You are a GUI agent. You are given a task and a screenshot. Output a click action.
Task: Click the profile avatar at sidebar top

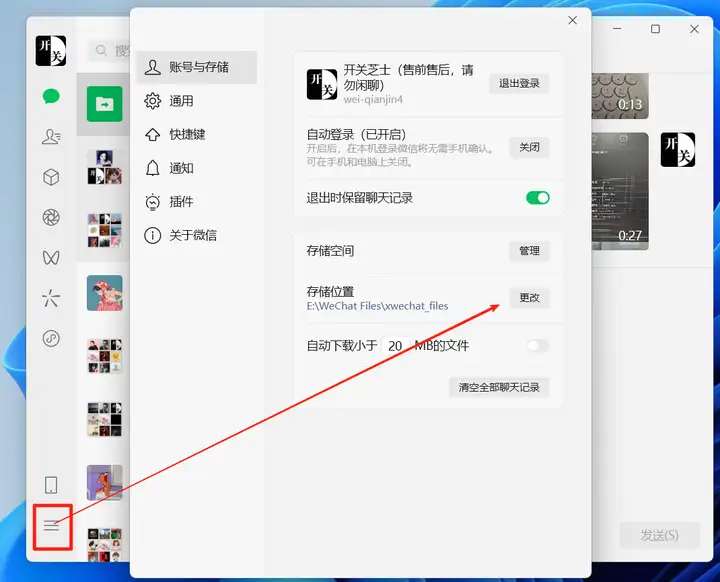[x=51, y=51]
